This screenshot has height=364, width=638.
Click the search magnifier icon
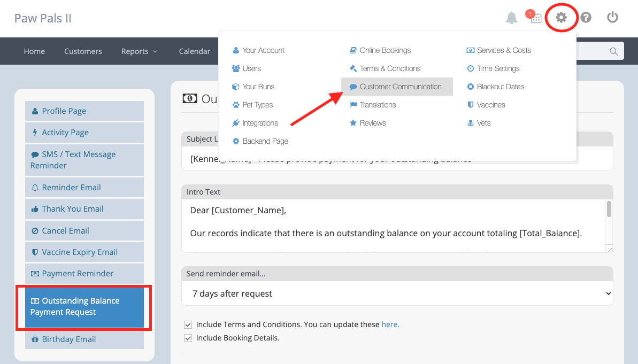(x=613, y=52)
